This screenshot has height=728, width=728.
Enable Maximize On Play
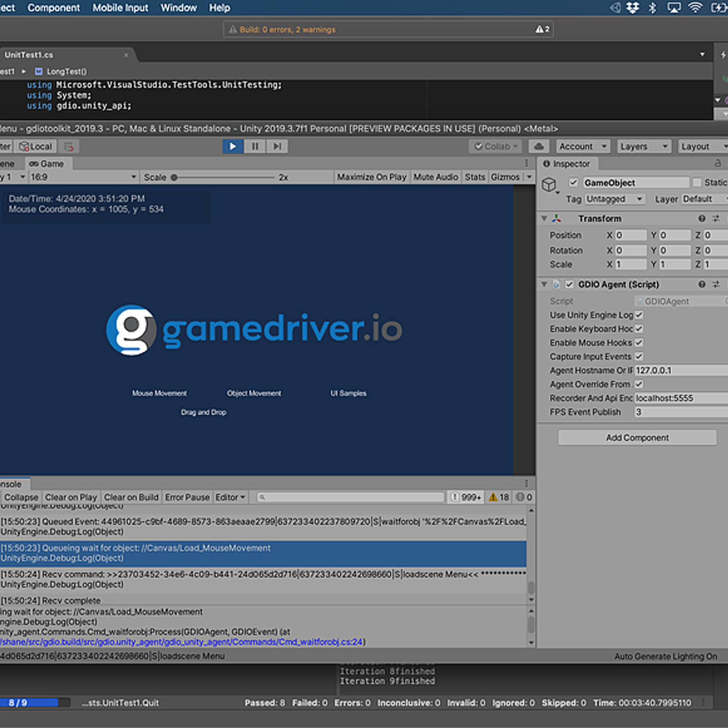[x=372, y=177]
